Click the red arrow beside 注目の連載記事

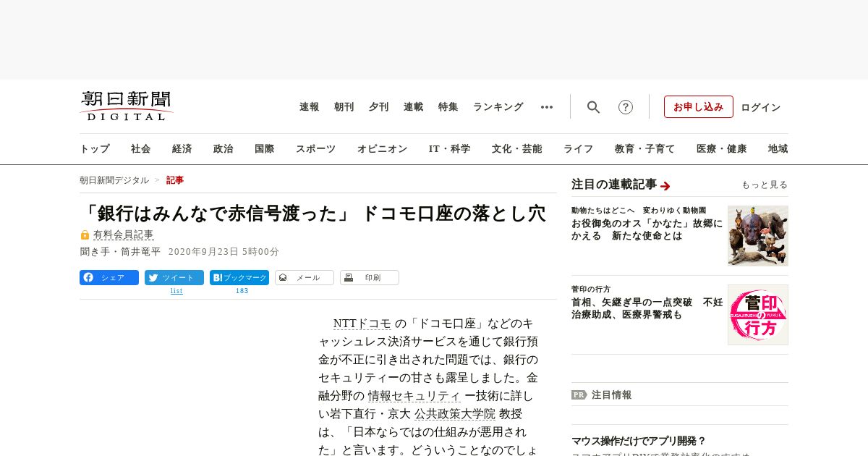(x=665, y=186)
